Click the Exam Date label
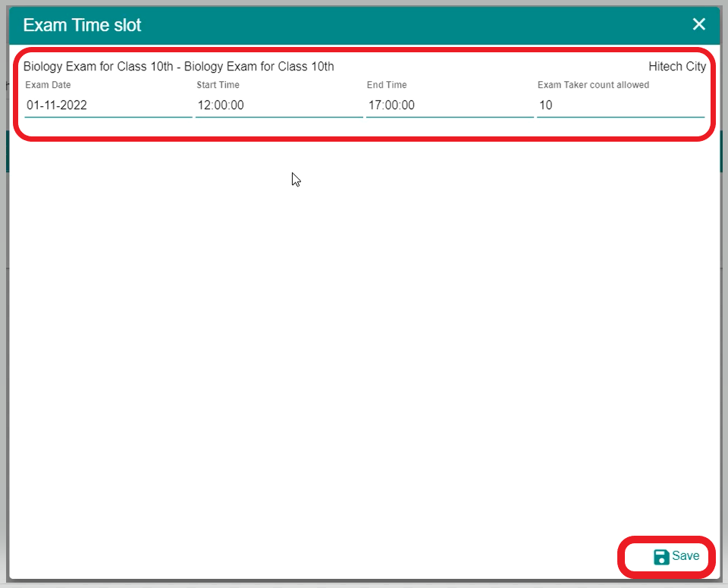 click(48, 85)
